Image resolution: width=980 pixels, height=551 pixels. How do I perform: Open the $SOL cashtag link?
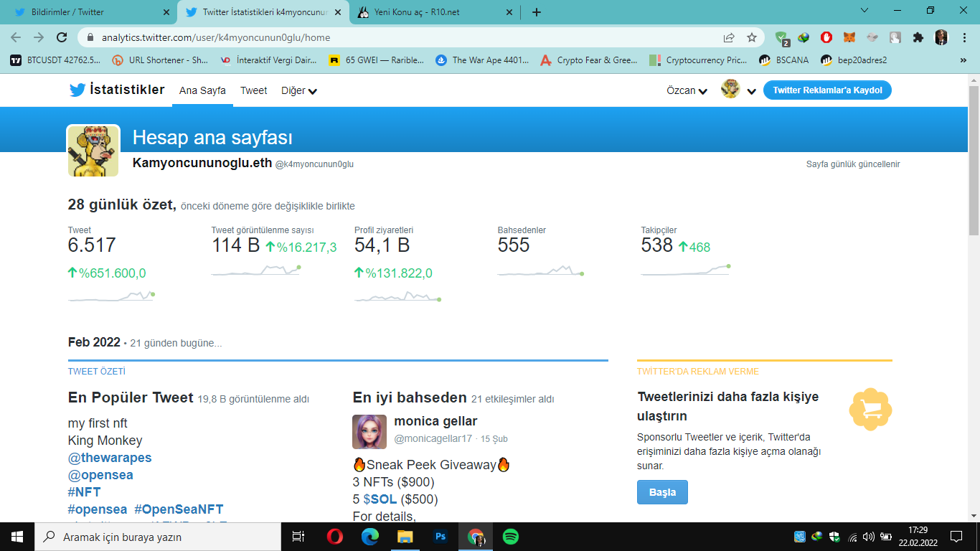tap(380, 499)
